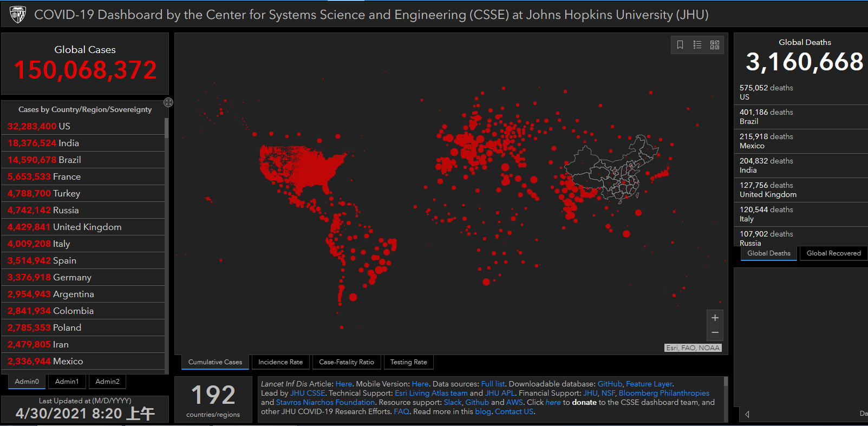Viewport: 868px width, 426px height.
Task: Click the 215,918 deaths Mexico entry
Action: tap(801, 141)
